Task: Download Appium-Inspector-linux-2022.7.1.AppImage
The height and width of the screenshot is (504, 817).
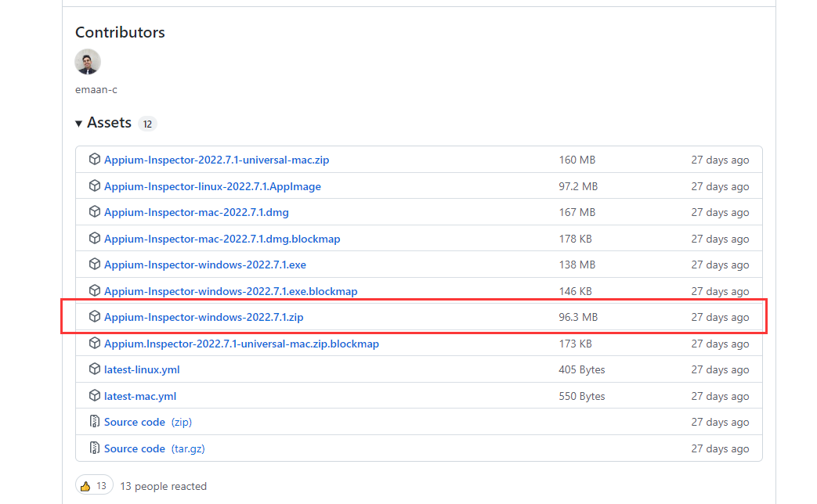Action: [212, 186]
